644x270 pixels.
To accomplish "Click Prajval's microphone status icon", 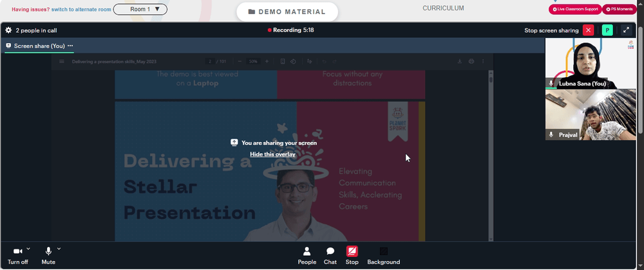I will tap(551, 135).
